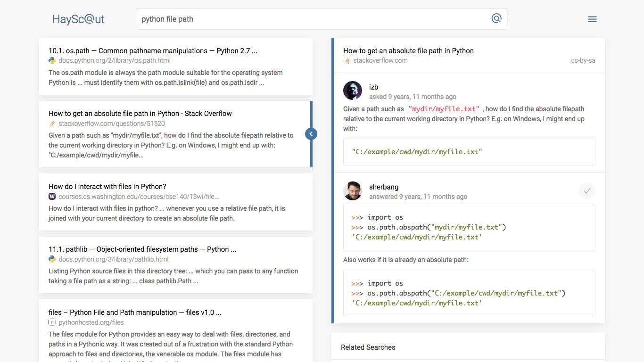644x362 pixels.
Task: Click the pythonhosted.org result favicon
Action: (x=52, y=322)
